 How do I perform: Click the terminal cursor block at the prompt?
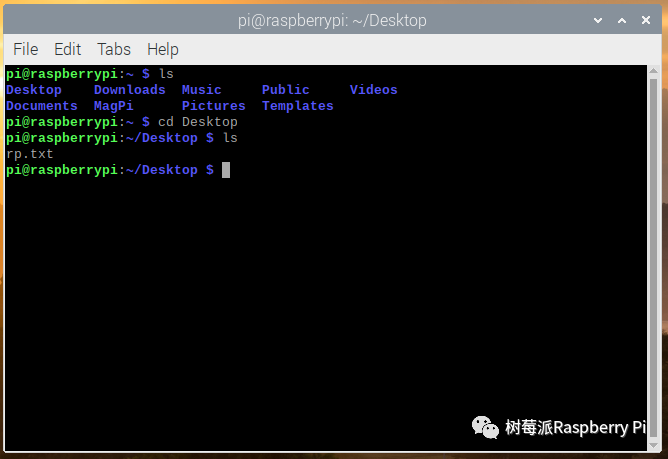pyautogui.click(x=226, y=170)
